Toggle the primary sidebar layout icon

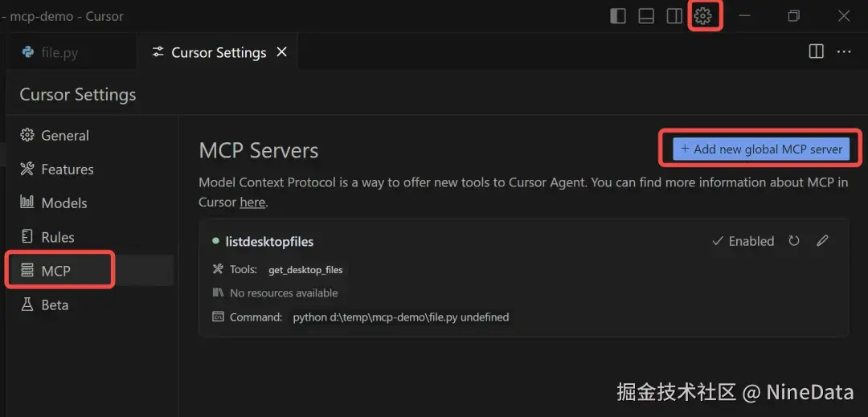(x=618, y=16)
